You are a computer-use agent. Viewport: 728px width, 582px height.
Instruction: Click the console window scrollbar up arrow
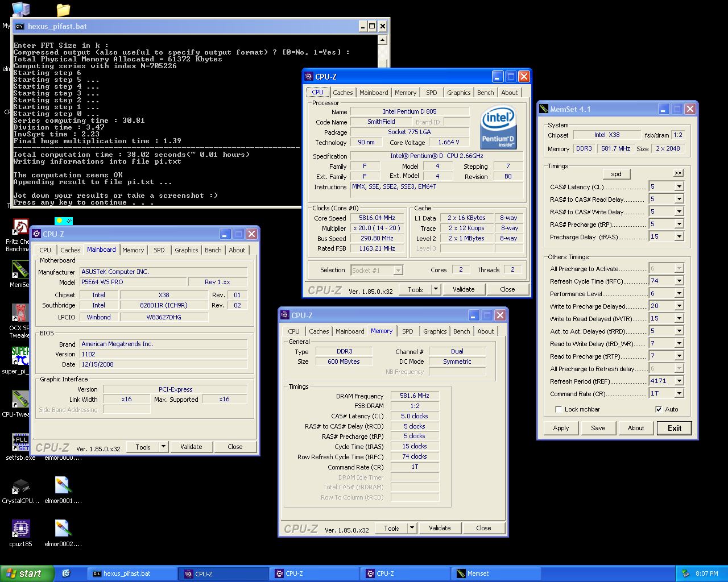pyautogui.click(x=383, y=40)
